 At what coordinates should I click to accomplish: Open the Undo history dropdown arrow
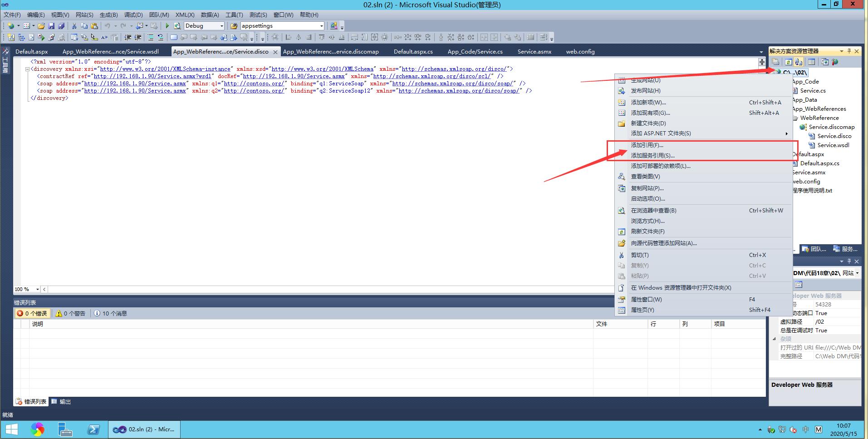tap(115, 26)
